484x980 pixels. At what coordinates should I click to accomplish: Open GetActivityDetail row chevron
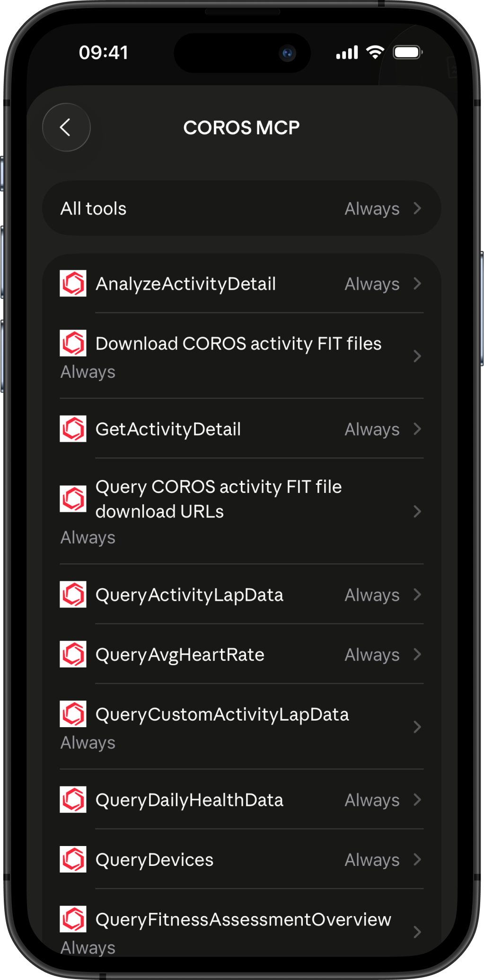click(417, 429)
